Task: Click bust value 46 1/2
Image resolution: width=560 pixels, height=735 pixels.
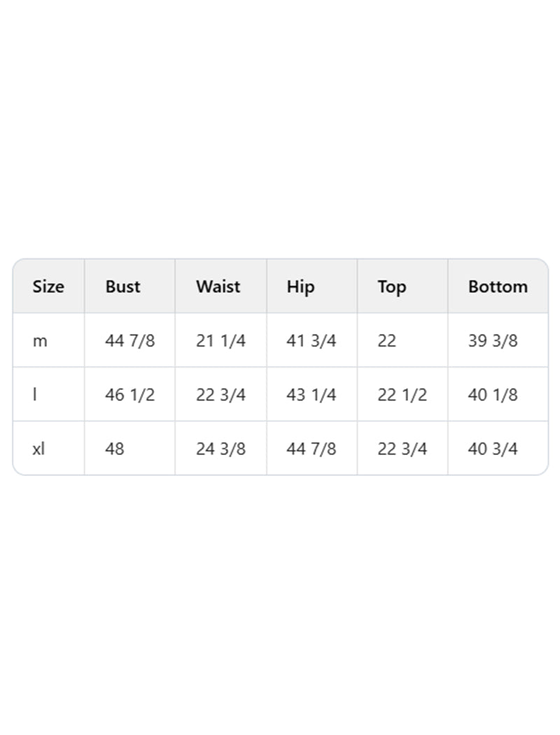Action: tap(130, 395)
